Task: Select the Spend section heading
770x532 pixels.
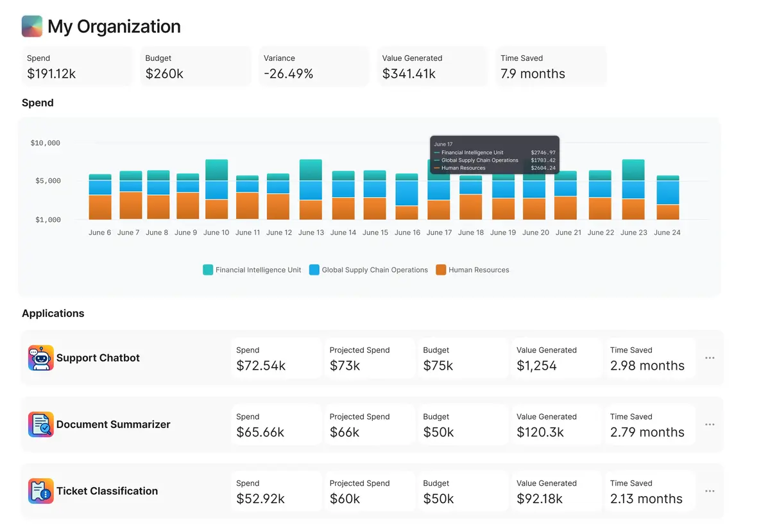Action: click(x=37, y=103)
